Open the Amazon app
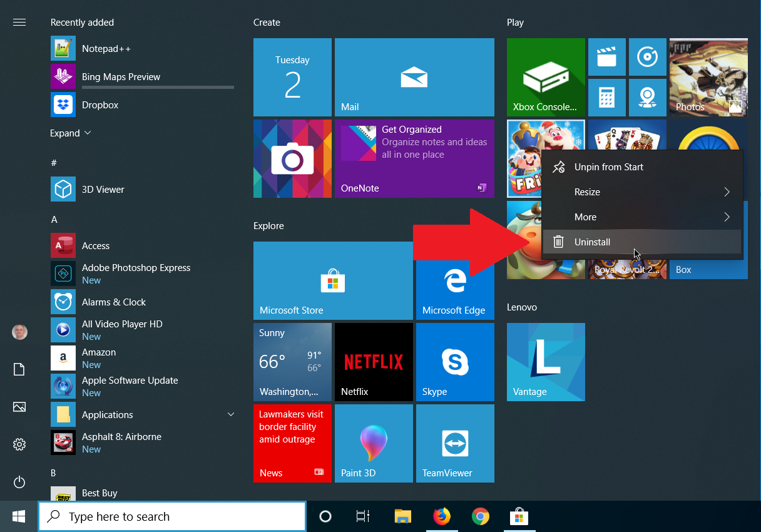 (143, 358)
